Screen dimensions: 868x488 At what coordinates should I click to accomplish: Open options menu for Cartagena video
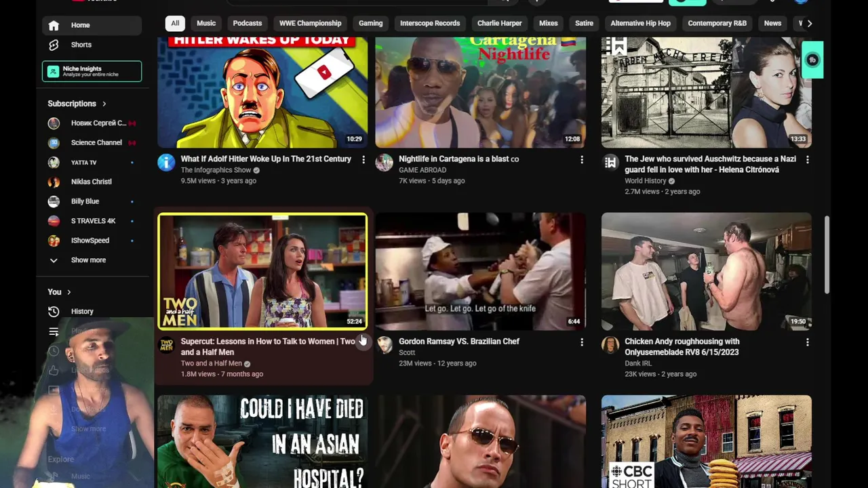[x=581, y=159]
